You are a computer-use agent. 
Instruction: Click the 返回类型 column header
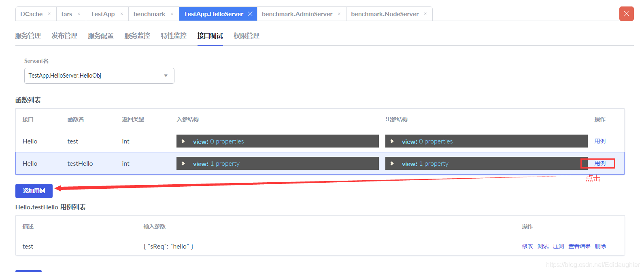[133, 119]
